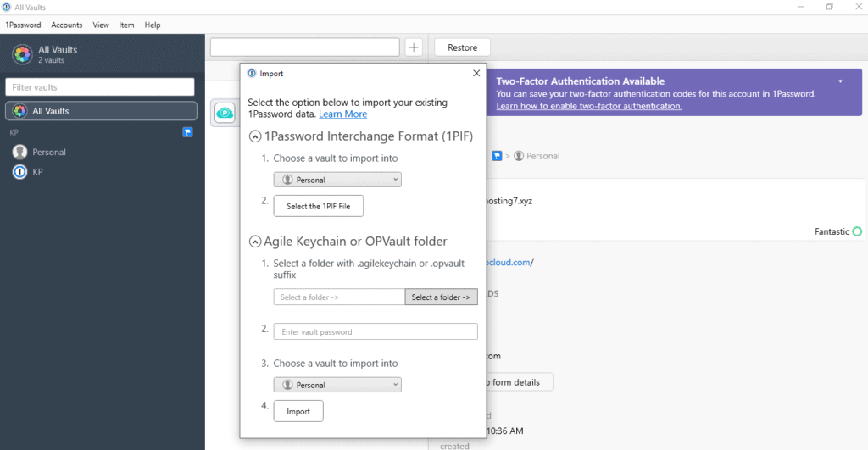Select the KP vault in sidebar

38,172
